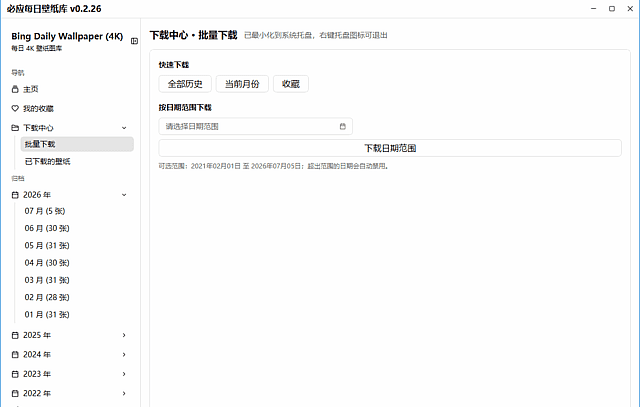Expand the 2022 年 archive chevron

(x=124, y=394)
